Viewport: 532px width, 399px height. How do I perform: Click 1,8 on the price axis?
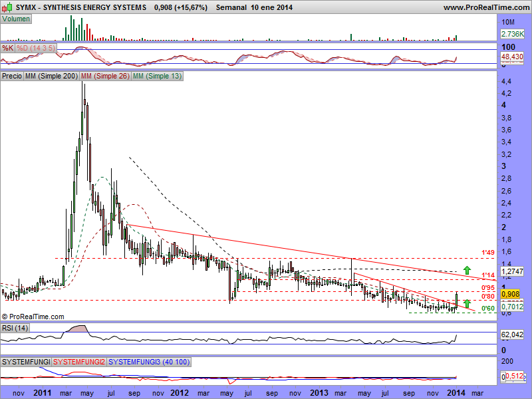pos(506,240)
